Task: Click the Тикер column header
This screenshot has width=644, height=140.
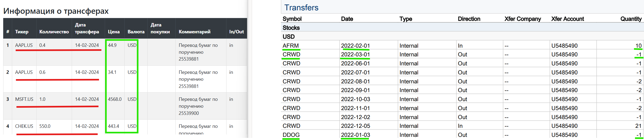Action: pos(22,32)
